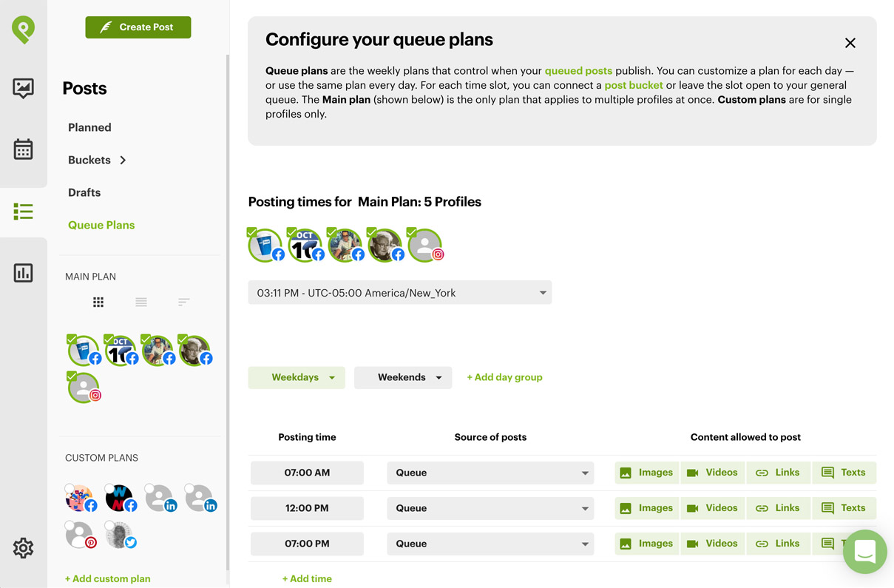Image resolution: width=894 pixels, height=588 pixels.
Task: Open the timezone America/New_York dropdown
Action: point(400,293)
